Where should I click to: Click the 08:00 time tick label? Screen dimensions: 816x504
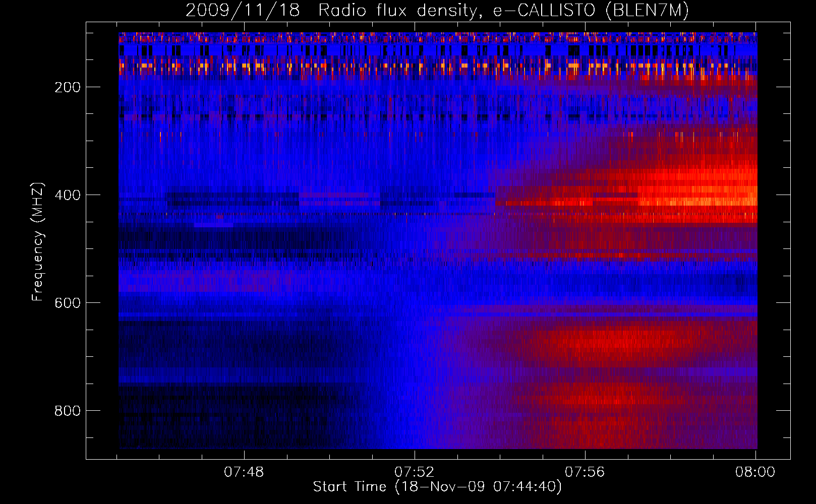pyautogui.click(x=755, y=472)
